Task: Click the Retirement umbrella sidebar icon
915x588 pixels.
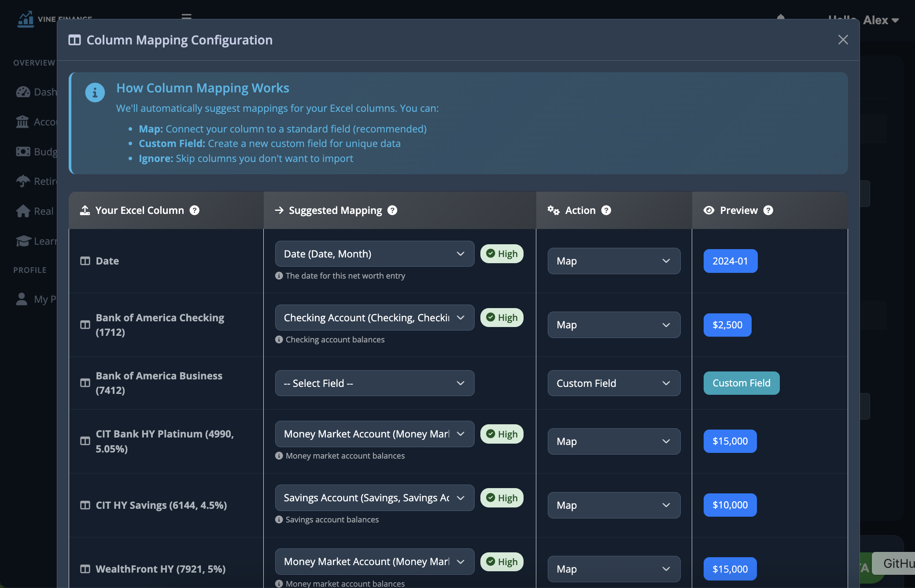Action: pos(23,181)
